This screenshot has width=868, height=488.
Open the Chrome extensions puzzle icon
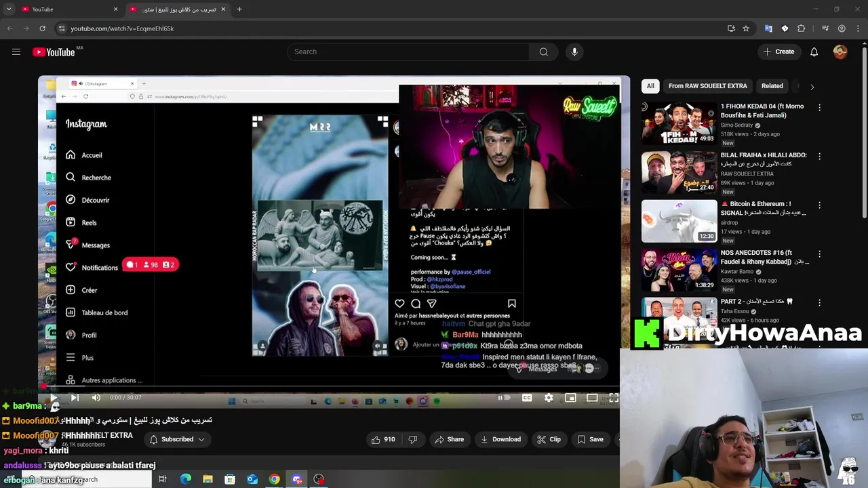coord(802,28)
